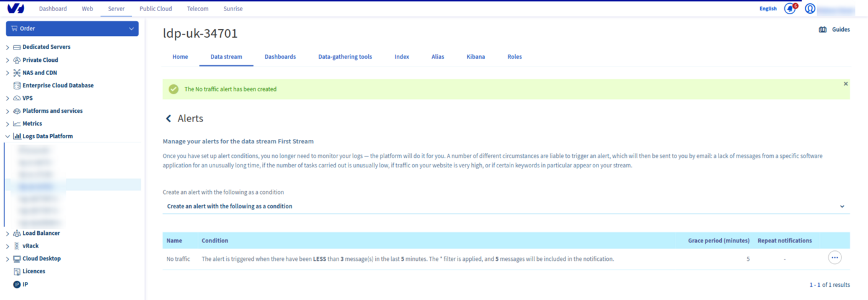Select Private Cloud in the sidebar
Image resolution: width=868 pixels, height=300 pixels.
(40, 60)
